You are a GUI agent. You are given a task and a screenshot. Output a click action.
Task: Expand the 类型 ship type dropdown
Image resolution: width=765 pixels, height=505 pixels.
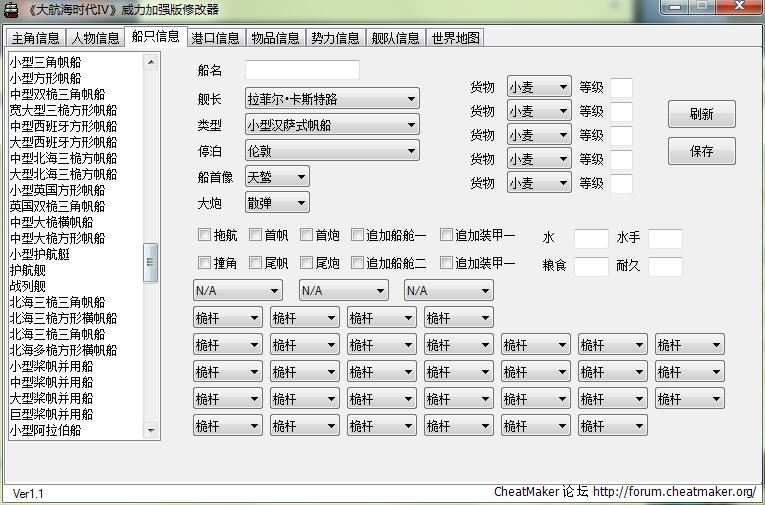(x=332, y=125)
